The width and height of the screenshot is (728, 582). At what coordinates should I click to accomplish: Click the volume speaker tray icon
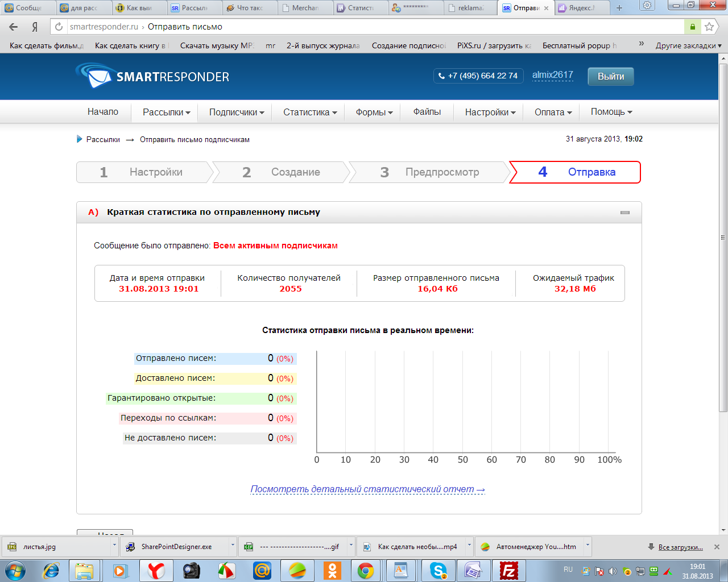(613, 571)
